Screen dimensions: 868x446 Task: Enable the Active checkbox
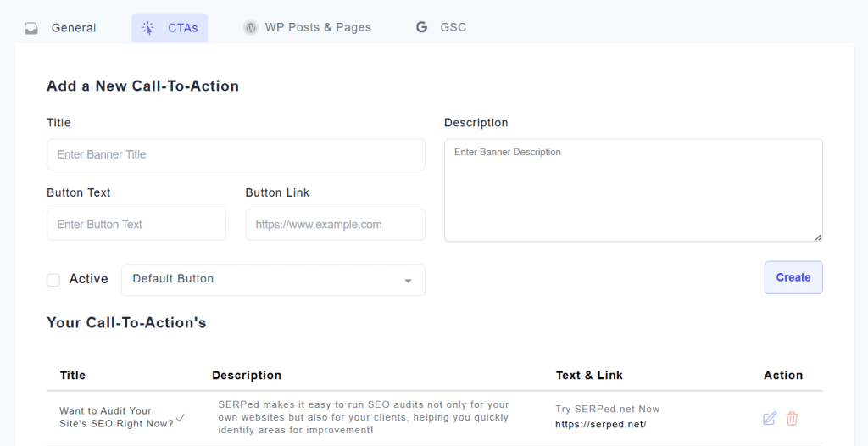click(53, 280)
